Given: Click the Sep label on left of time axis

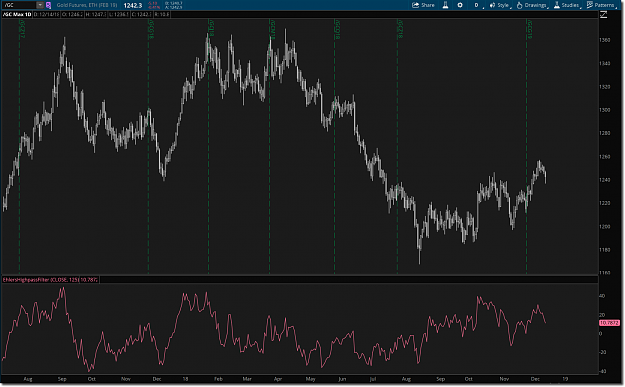Looking at the screenshot, I should coord(62,379).
